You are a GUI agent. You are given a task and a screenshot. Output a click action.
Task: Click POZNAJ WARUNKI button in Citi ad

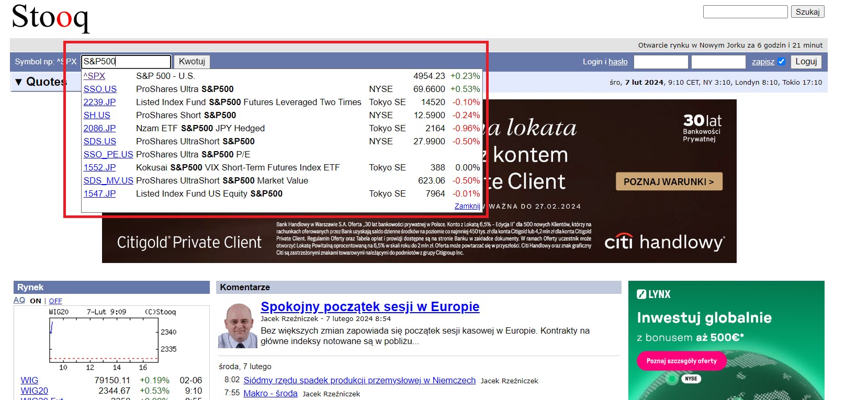[x=669, y=181]
